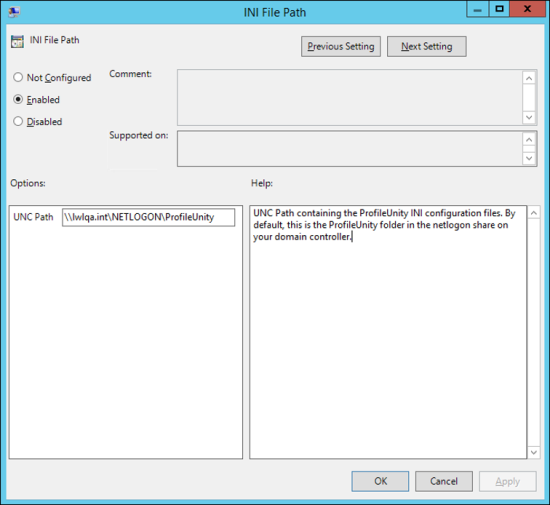Select the Disabled radio button
Viewport: 550px width, 505px height.
pos(18,121)
